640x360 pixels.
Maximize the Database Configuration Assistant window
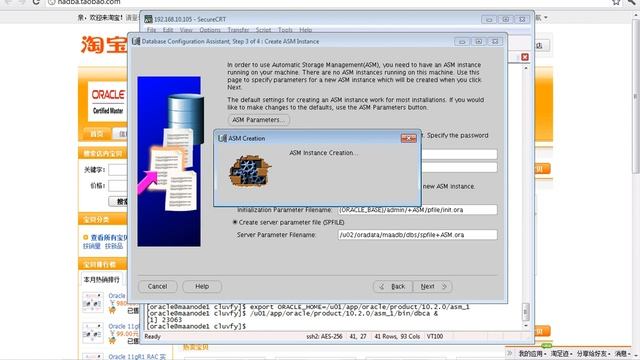pos(478,41)
